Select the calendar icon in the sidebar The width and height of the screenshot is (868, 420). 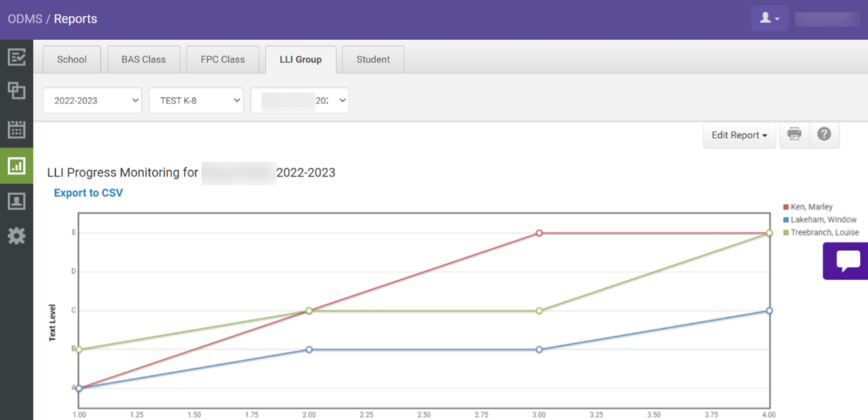pos(16,129)
